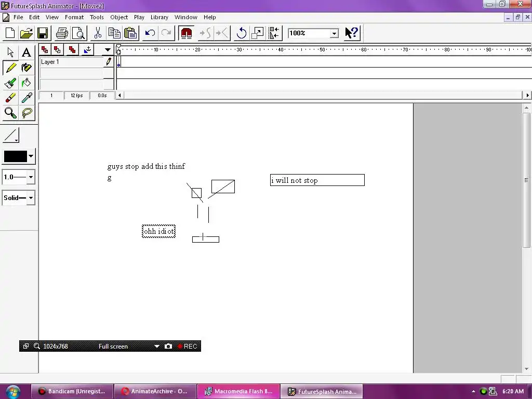Select the Lasso tool
This screenshot has height=399, width=532.
coord(26,113)
